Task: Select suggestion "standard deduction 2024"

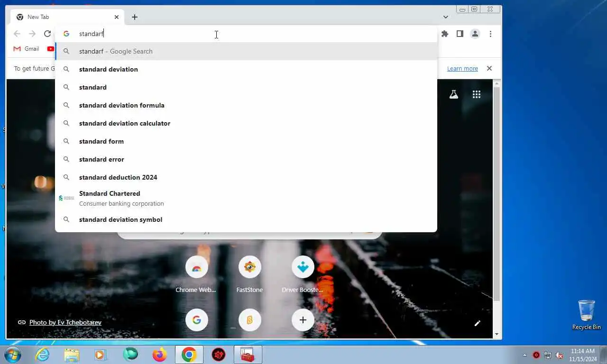Action: coord(246,177)
